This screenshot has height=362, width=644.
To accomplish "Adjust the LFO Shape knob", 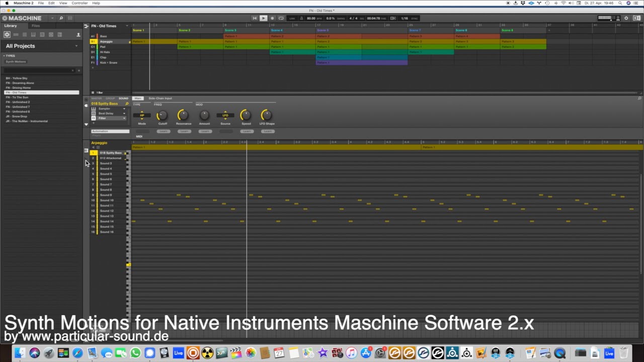I will pos(267,116).
